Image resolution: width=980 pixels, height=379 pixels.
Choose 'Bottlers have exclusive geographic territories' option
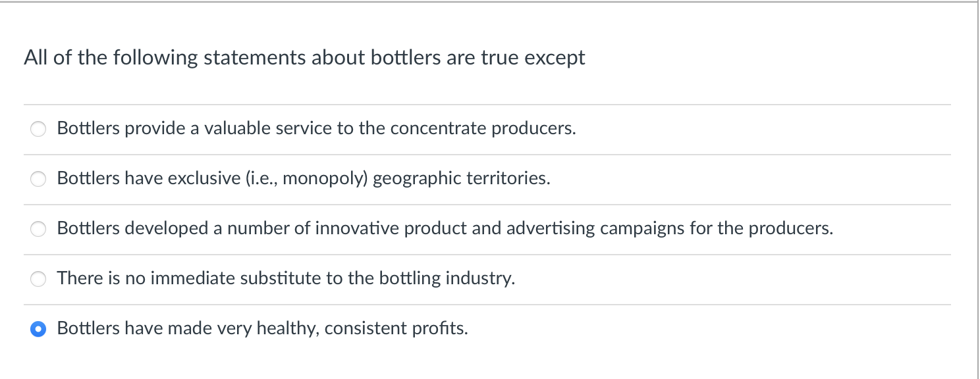point(38,178)
